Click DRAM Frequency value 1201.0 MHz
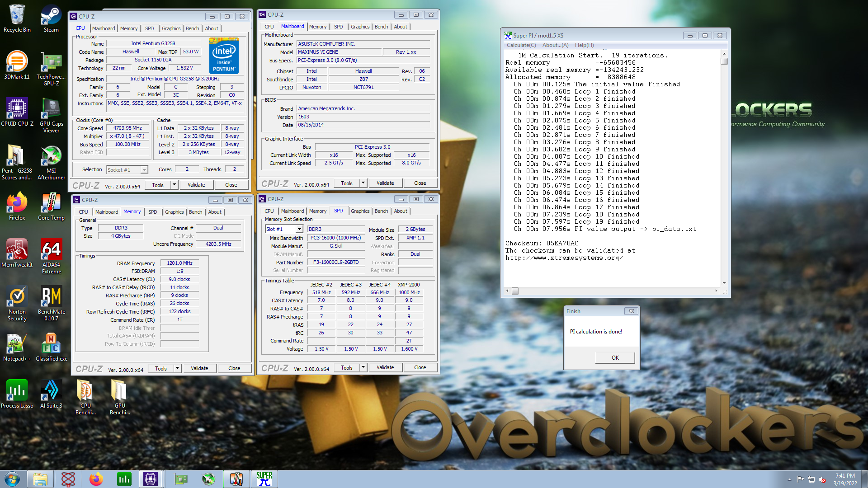868x488 pixels. pos(179,263)
